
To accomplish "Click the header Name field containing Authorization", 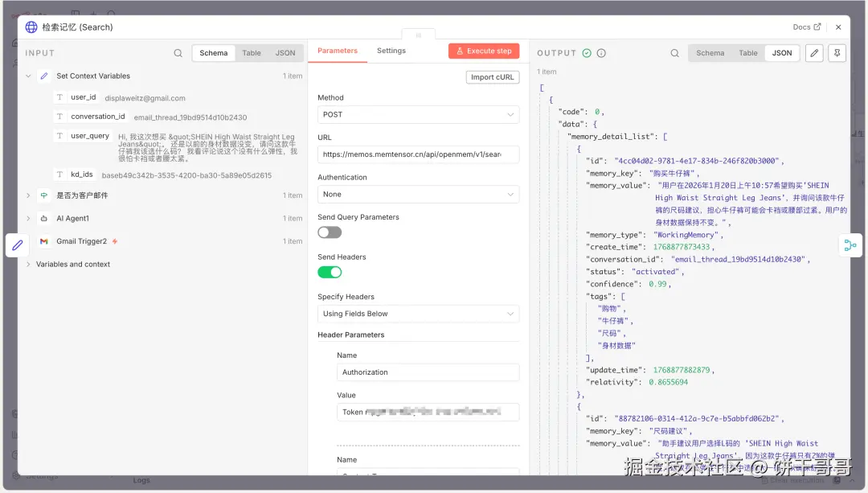I will pyautogui.click(x=428, y=372).
